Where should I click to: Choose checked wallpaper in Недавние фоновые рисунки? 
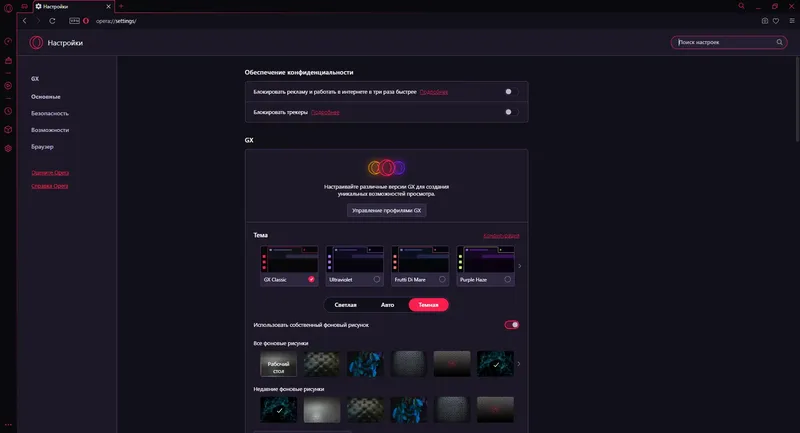click(279, 410)
